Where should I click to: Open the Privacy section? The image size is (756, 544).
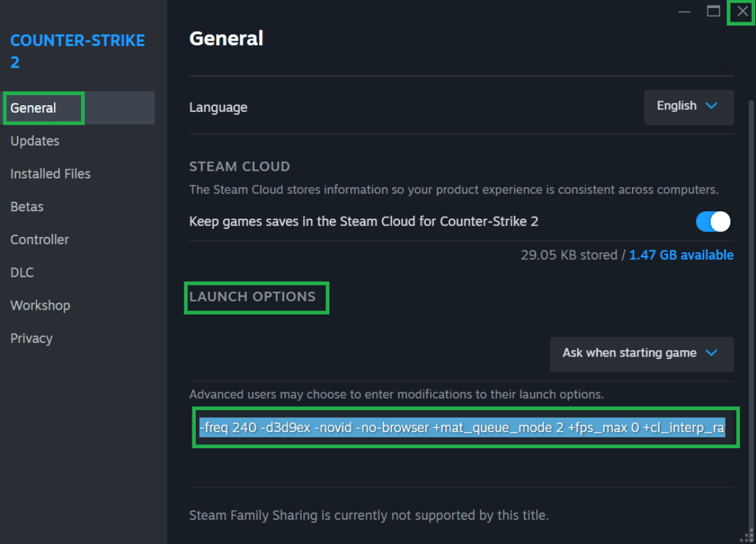[31, 338]
